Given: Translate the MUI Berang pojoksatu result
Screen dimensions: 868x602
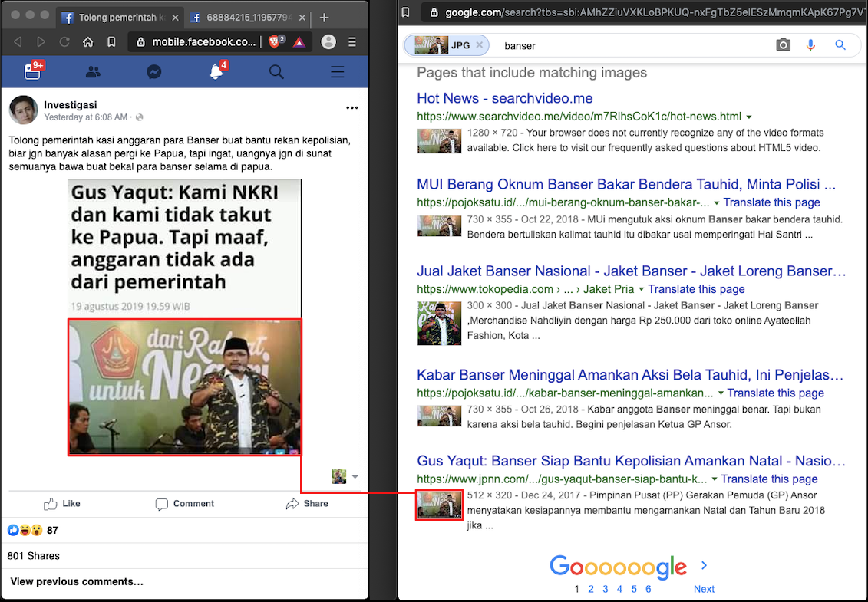Looking at the screenshot, I should [x=771, y=202].
